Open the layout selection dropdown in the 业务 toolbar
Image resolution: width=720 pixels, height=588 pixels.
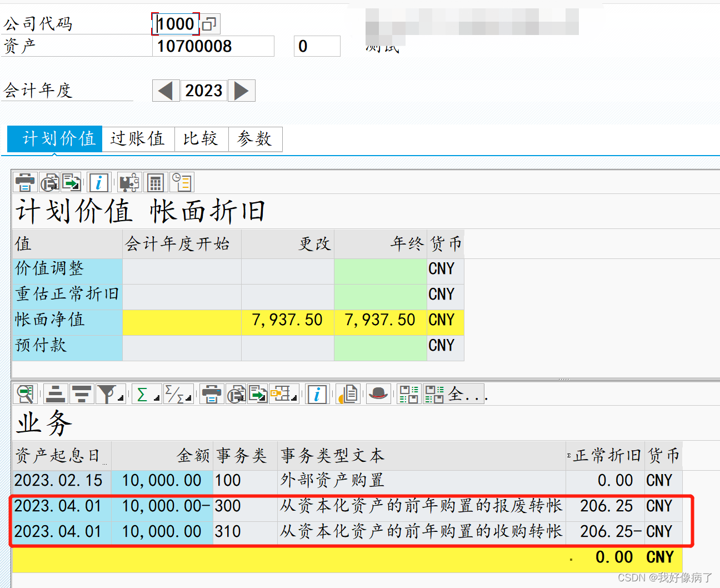(x=283, y=394)
